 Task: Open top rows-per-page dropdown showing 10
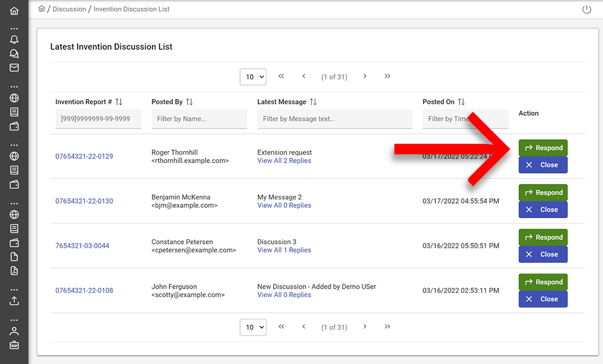[x=253, y=77]
